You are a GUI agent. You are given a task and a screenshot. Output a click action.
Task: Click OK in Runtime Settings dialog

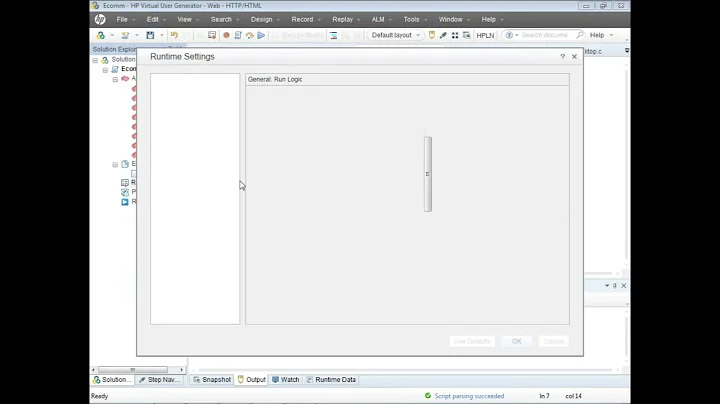pyautogui.click(x=517, y=341)
